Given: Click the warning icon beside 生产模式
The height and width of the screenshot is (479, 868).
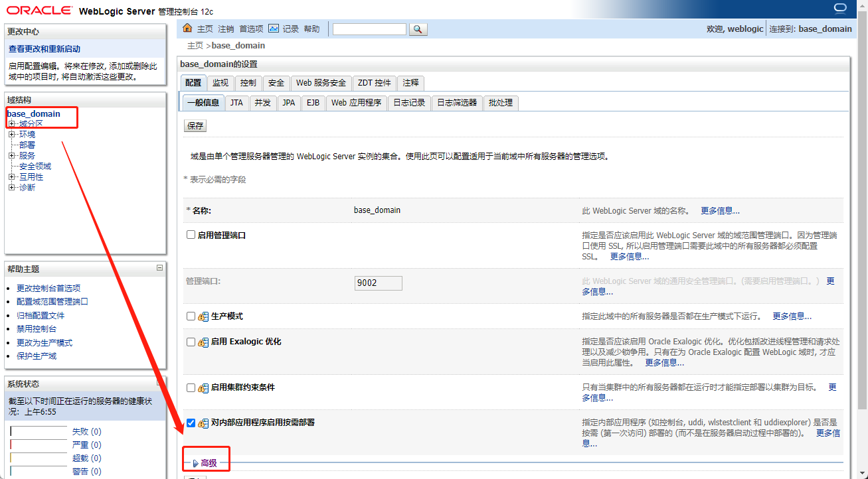Looking at the screenshot, I should (x=203, y=317).
